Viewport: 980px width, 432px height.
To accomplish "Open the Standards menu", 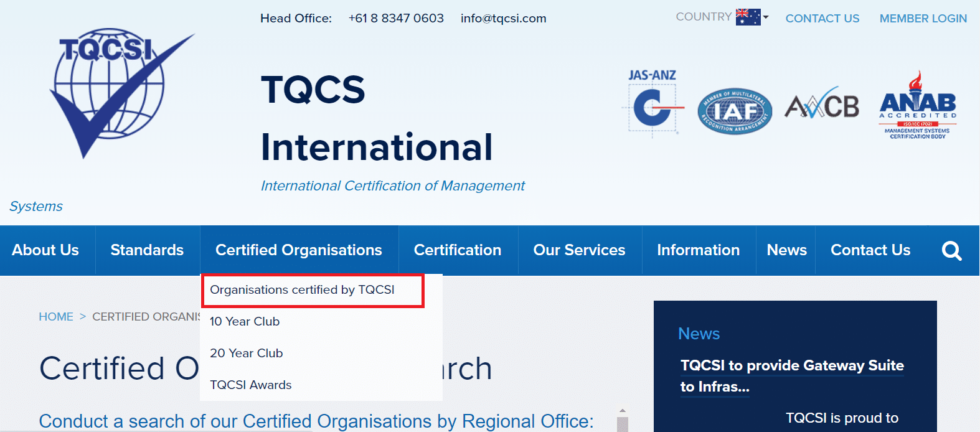I will [x=147, y=250].
